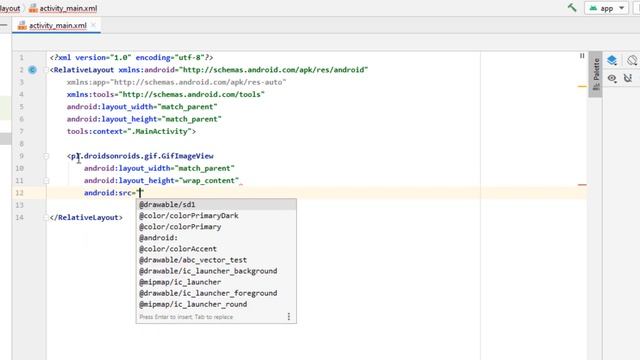Click "match_parent" value on line 10
640x360 pixels.
pos(204,168)
